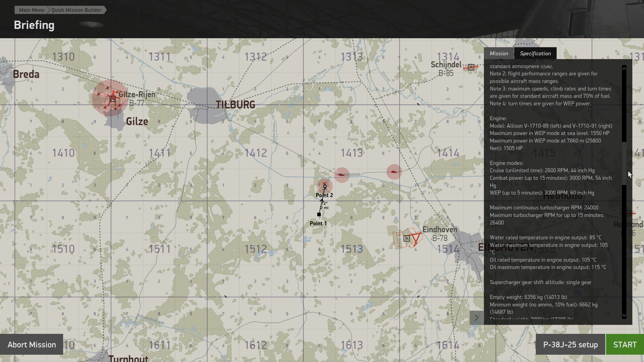Click the red truck icon on Wilhelminakanal label
Viewport: 644px width, 362px height.
(342, 175)
